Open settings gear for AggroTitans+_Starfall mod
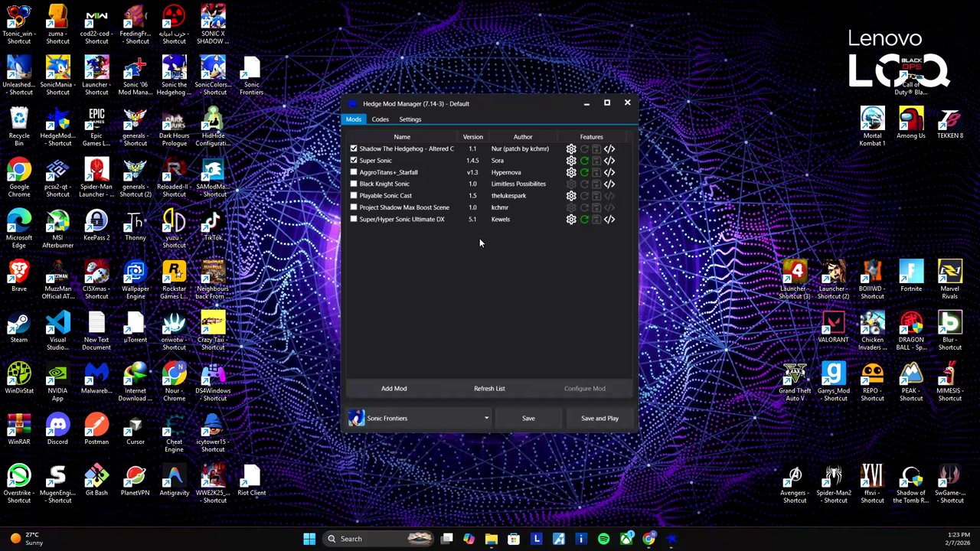The height and width of the screenshot is (551, 980). tap(571, 172)
